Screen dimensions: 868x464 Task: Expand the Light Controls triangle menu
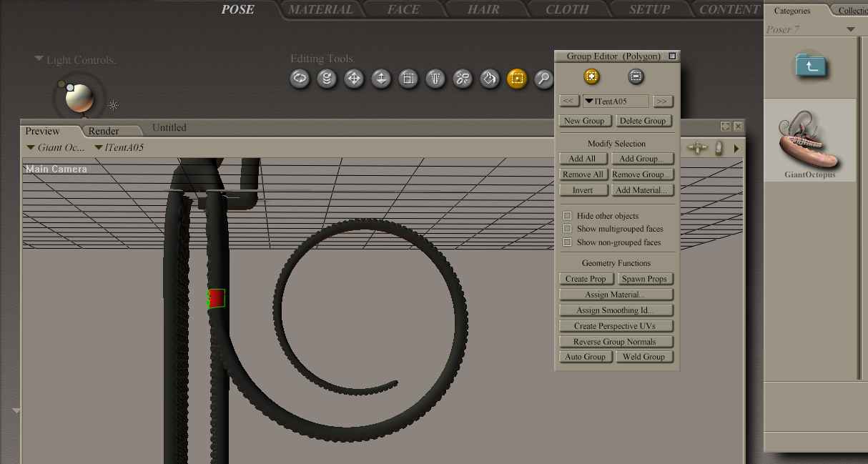coord(39,59)
